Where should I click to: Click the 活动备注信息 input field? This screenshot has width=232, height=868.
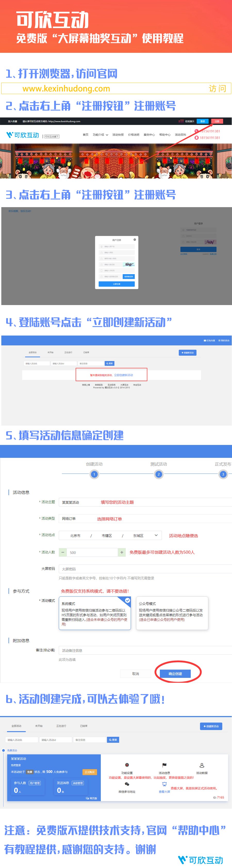[x=145, y=650]
